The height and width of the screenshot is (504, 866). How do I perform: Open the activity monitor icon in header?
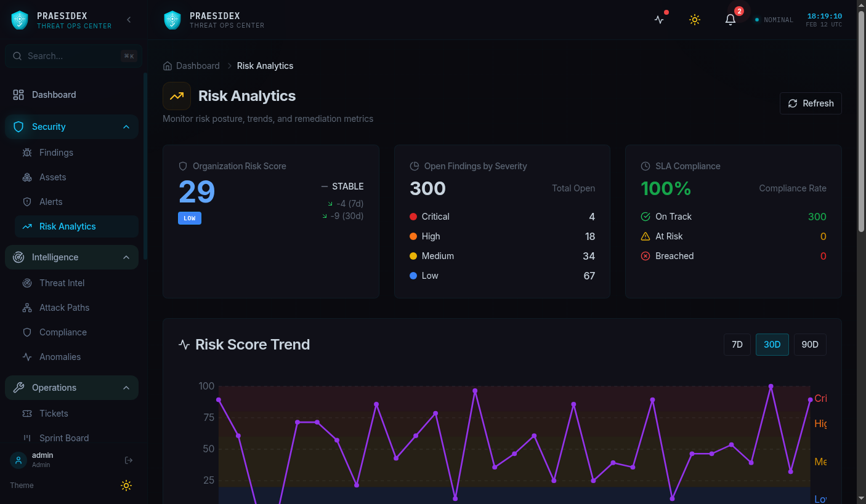tap(659, 19)
